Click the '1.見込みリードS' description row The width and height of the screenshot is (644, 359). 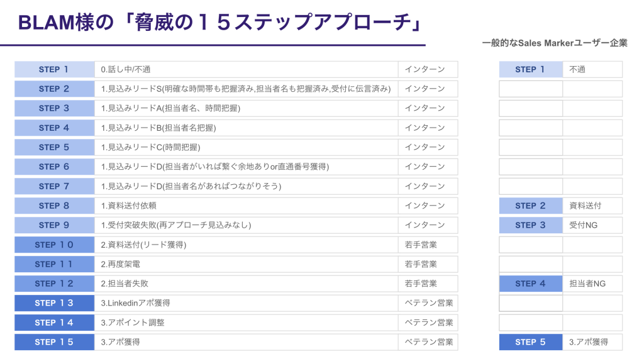click(245, 89)
